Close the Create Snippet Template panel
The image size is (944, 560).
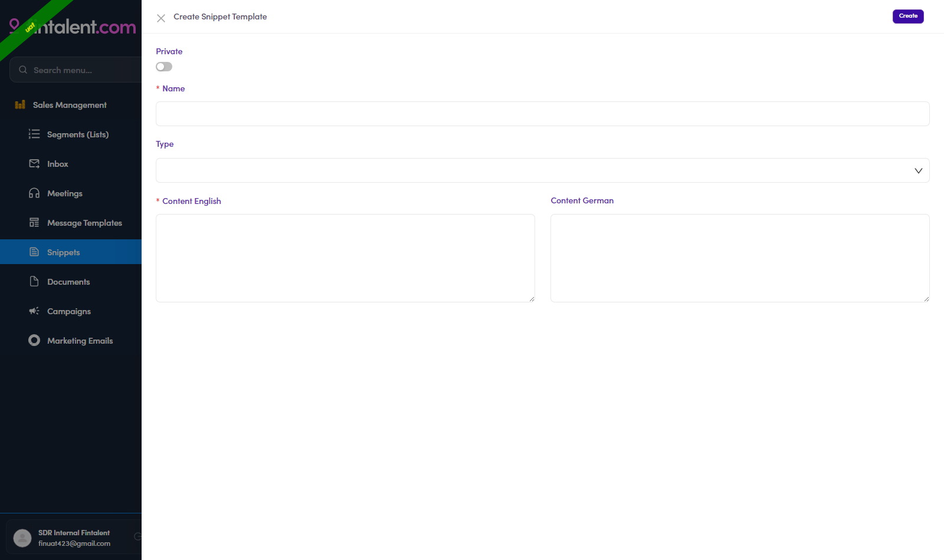coord(161,18)
